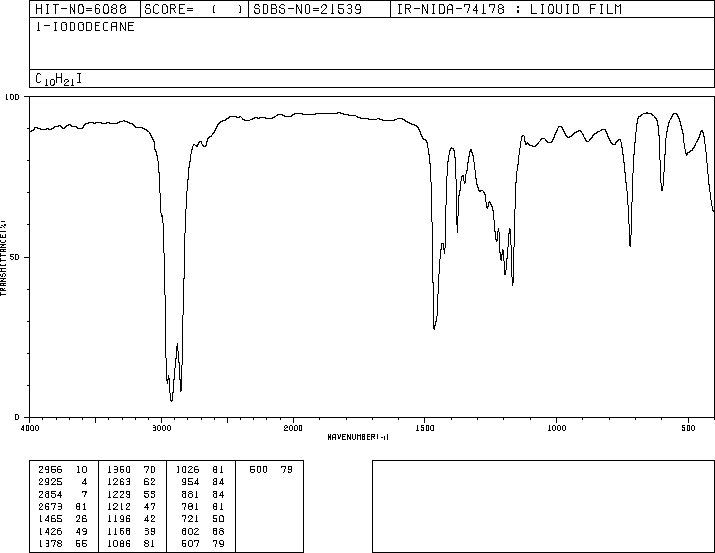The image size is (715, 553).
Task: Click the sharp absorption trough near 721 wavenumber
Action: 630,245
